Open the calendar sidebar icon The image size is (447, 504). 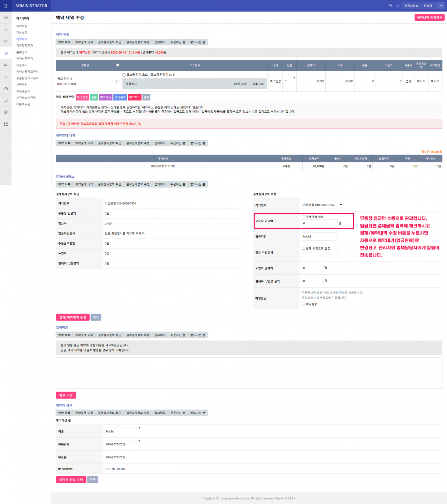click(6, 112)
